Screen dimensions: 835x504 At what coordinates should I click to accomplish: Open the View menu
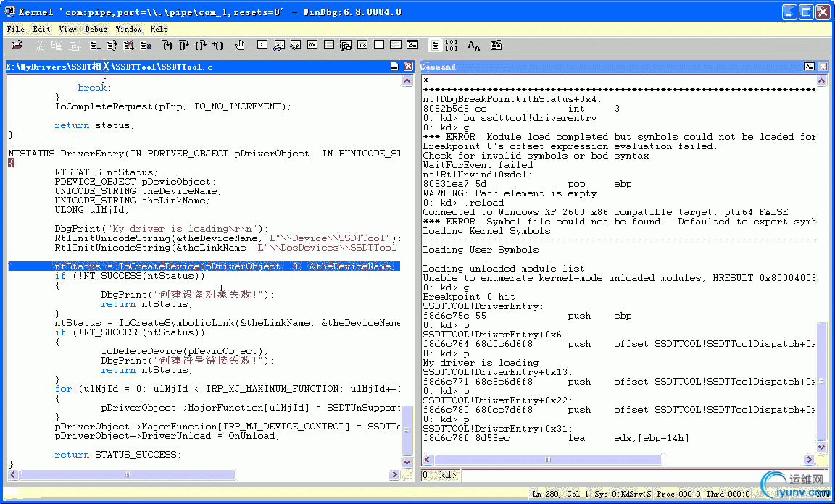pyautogui.click(x=67, y=29)
